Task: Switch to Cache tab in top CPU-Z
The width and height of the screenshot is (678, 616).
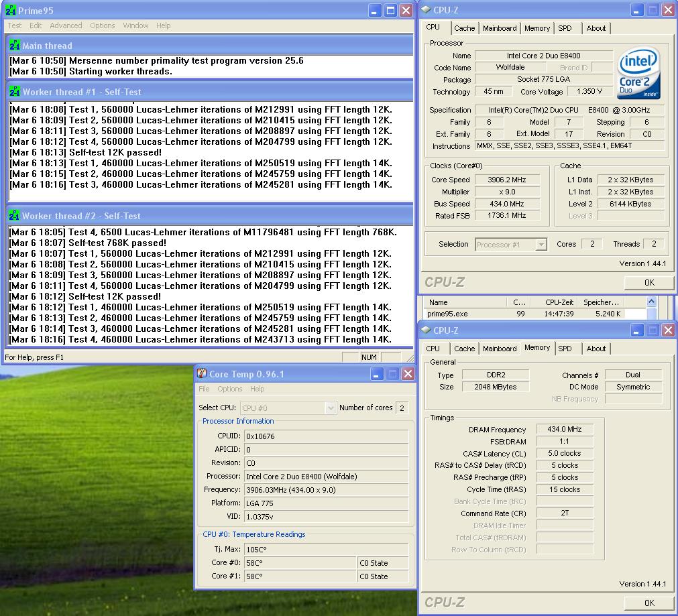Action: point(464,28)
